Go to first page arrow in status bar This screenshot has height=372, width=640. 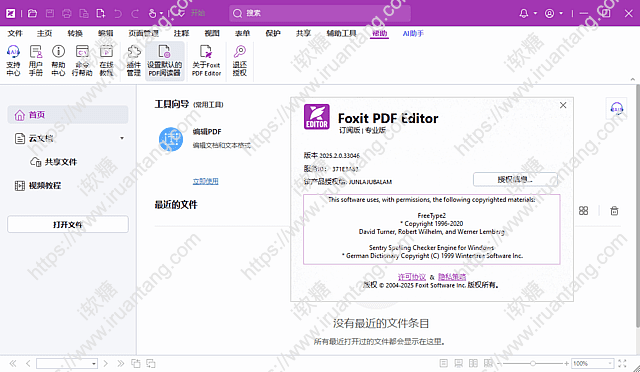(13, 363)
